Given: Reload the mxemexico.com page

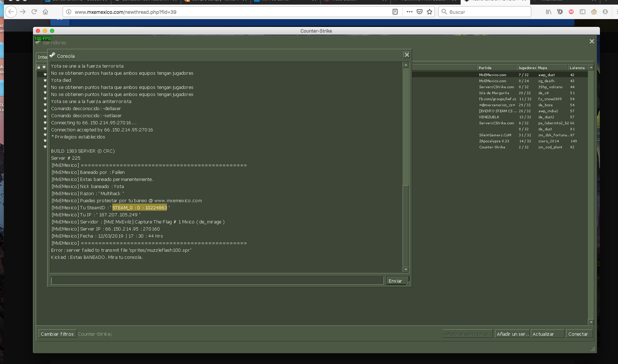Looking at the screenshot, I should pyautogui.click(x=34, y=12).
